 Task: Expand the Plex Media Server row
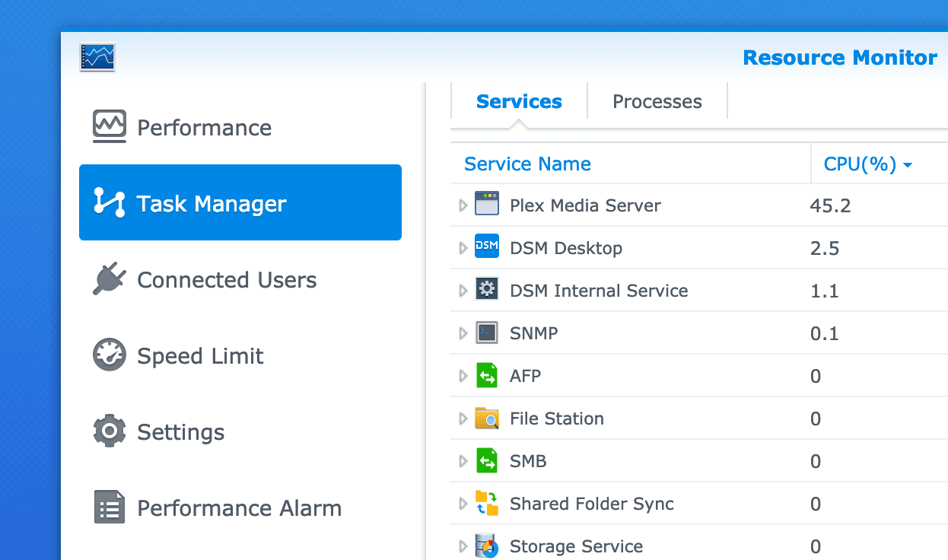463,205
